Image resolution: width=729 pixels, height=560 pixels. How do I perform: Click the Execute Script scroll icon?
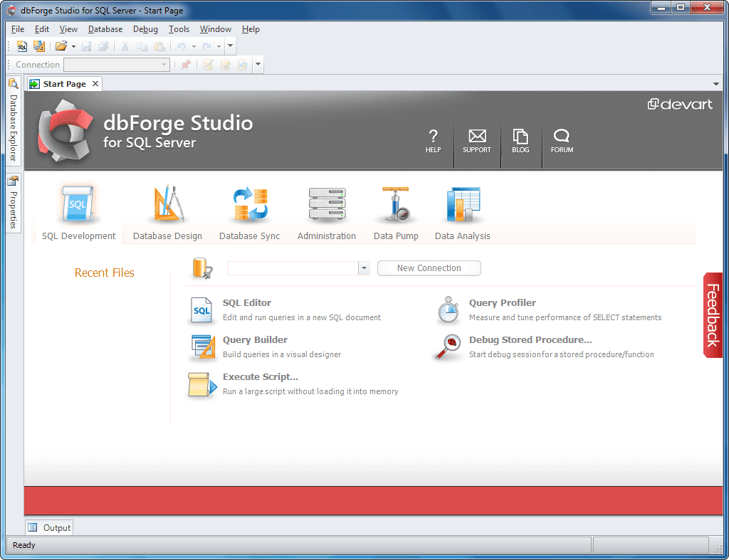pyautogui.click(x=202, y=385)
